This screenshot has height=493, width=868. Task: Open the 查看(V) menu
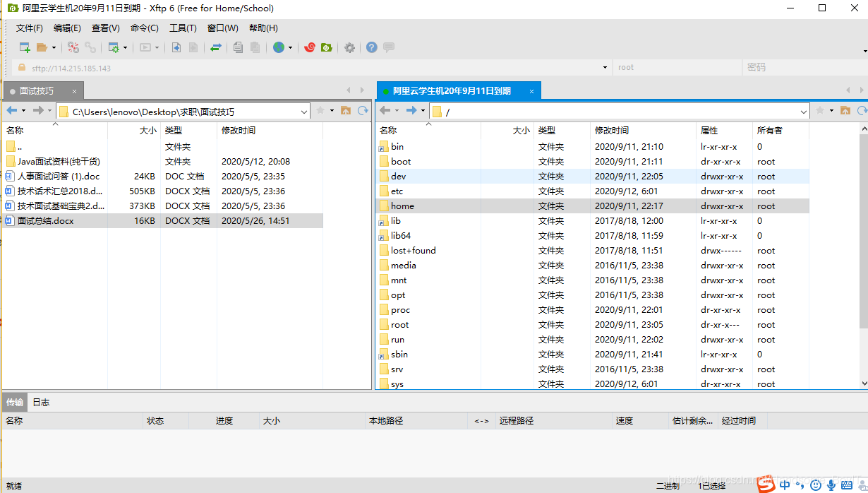click(x=105, y=28)
